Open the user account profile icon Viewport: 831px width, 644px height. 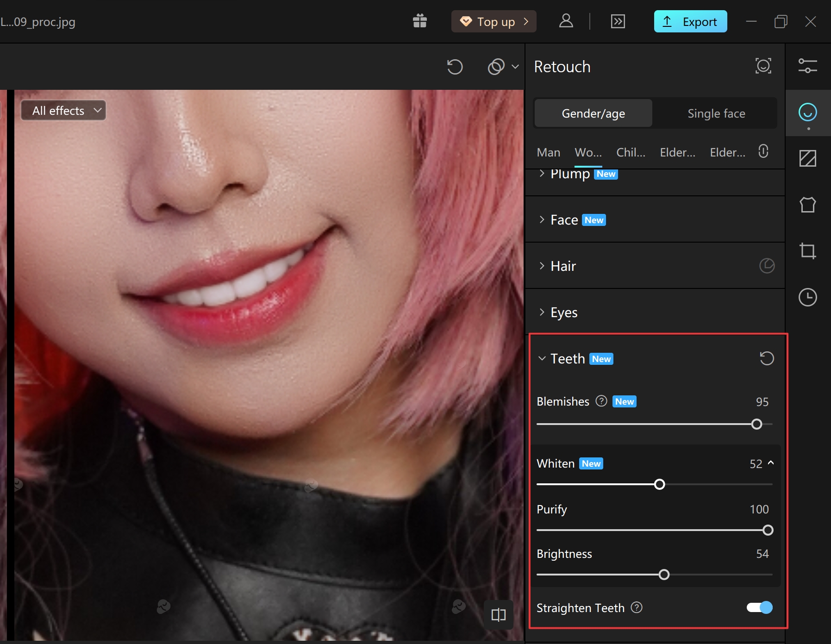[566, 21]
